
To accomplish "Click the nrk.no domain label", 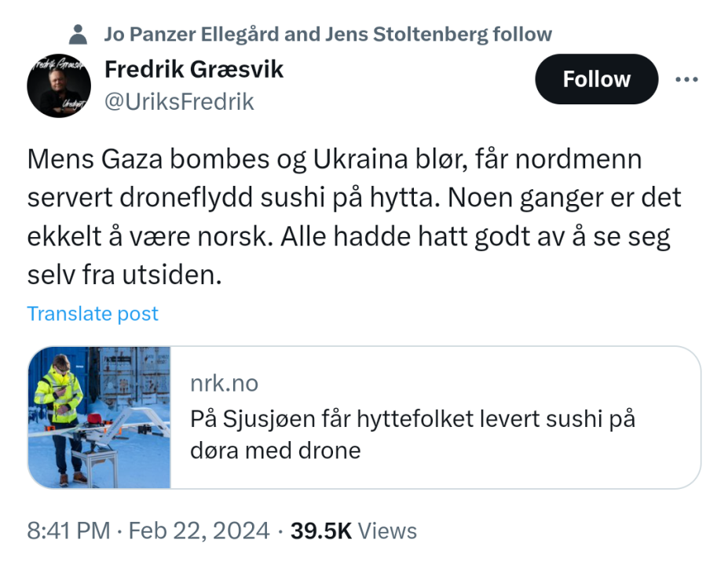I will coord(224,384).
